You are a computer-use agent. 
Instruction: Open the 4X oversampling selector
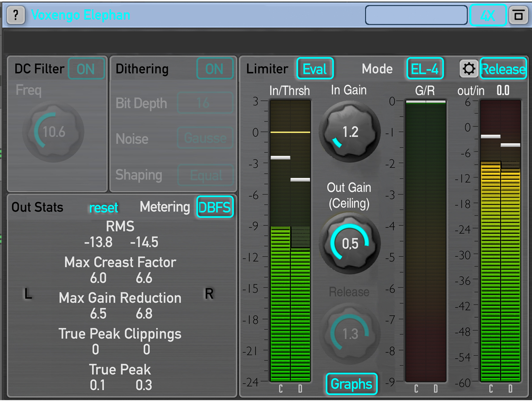(x=488, y=16)
